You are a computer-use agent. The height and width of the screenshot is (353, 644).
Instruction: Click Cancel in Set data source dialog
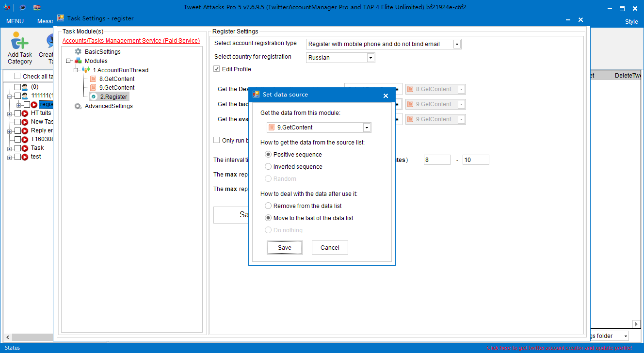click(x=330, y=247)
